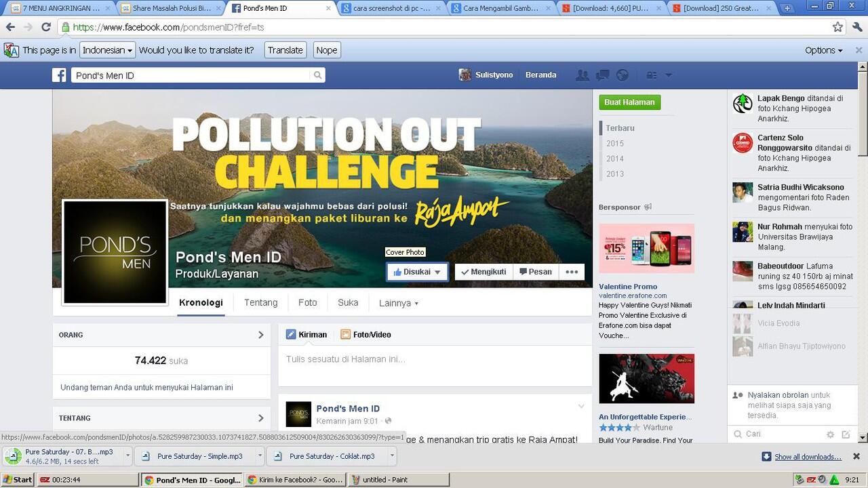Click Sulistyono's profile picture in the top bar

tap(465, 75)
